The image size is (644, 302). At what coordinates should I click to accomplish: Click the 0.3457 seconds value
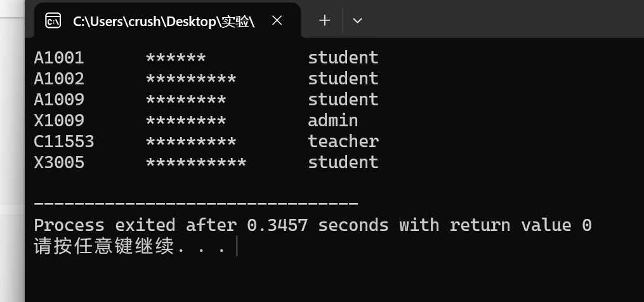[x=317, y=225]
